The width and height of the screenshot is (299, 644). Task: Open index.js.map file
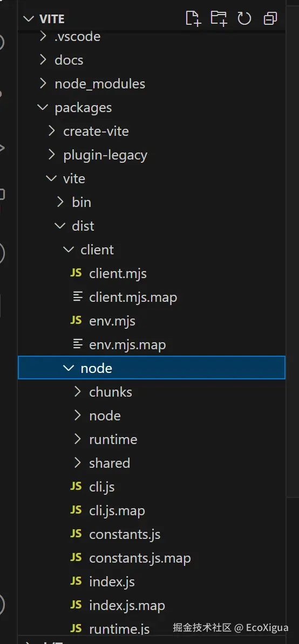pos(127,606)
